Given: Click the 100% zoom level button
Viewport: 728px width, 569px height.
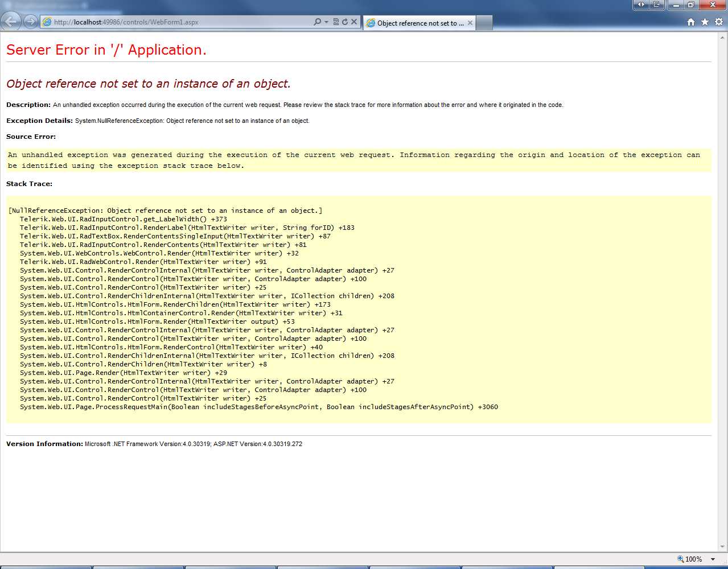Looking at the screenshot, I should (x=693, y=559).
